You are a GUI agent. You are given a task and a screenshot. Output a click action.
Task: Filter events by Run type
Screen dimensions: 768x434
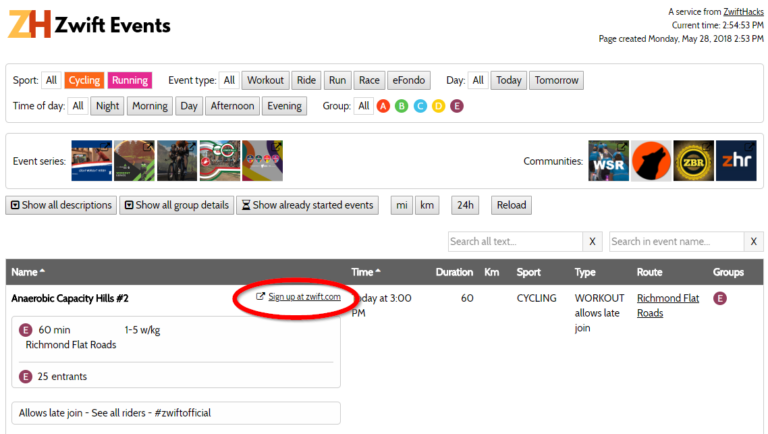337,80
